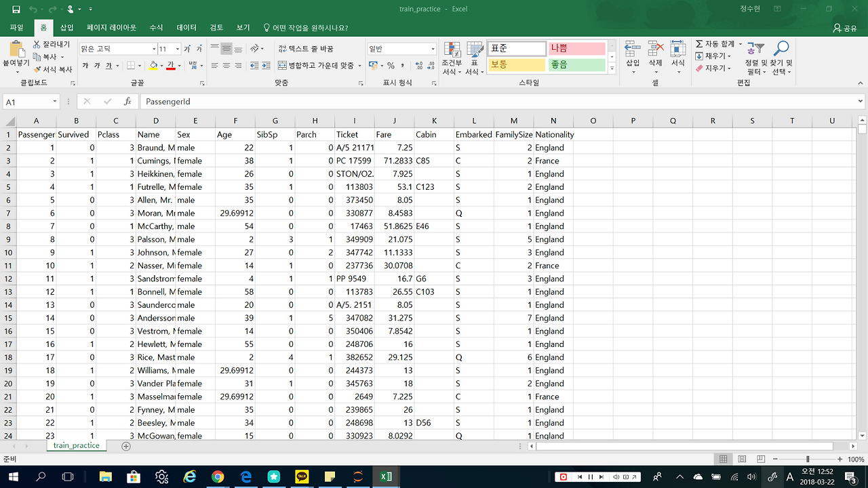868x488 pixels.
Task: Open the clipboard group dialog launcher
Action: [x=73, y=83]
